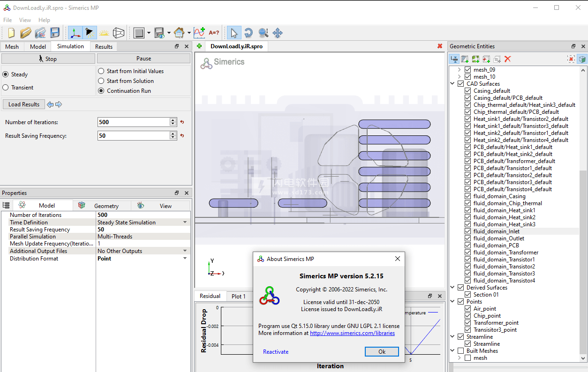This screenshot has height=372, width=588.
Task: Create a new project file
Action: coord(11,33)
